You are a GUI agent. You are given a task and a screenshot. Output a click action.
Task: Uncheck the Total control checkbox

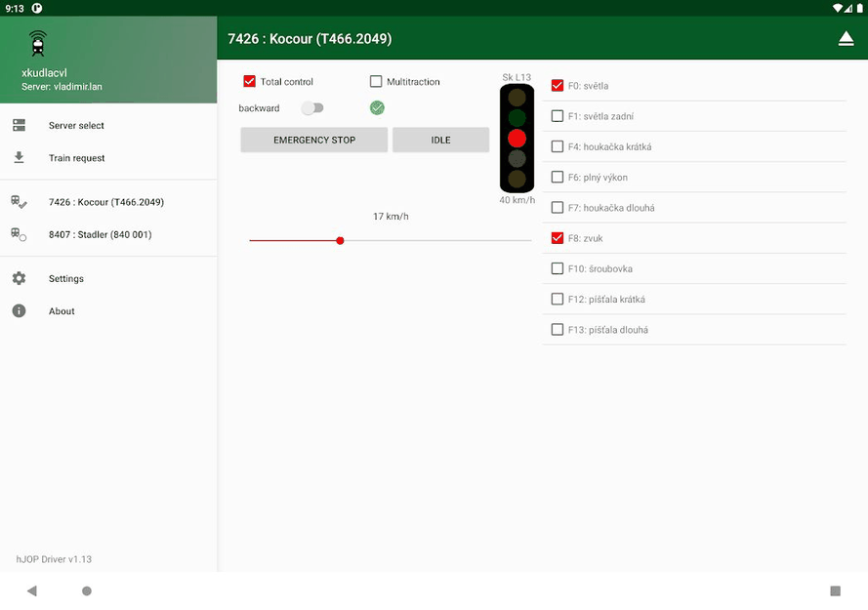248,81
